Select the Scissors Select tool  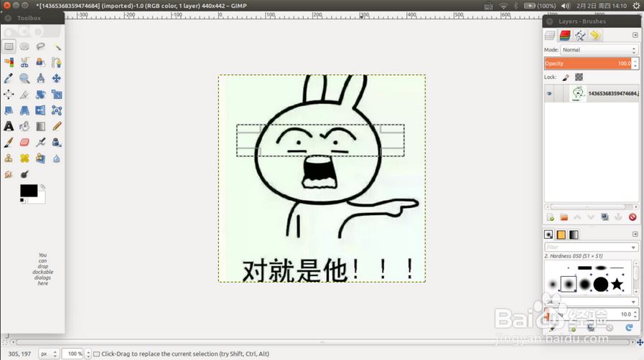click(24, 62)
